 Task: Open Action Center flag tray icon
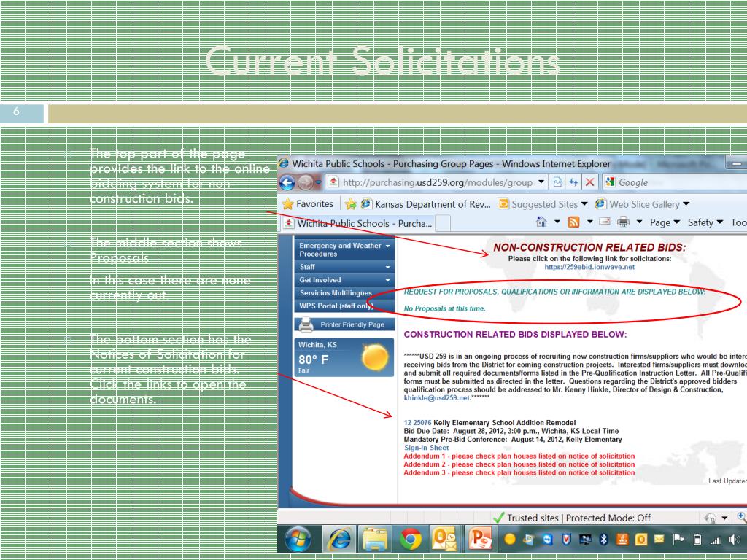tap(678, 539)
